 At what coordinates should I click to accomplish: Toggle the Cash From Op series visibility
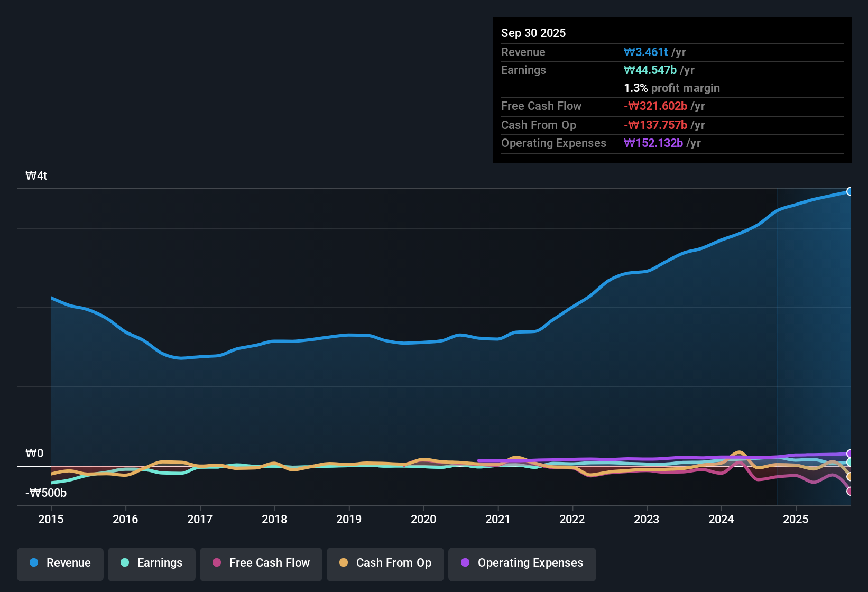(x=385, y=563)
